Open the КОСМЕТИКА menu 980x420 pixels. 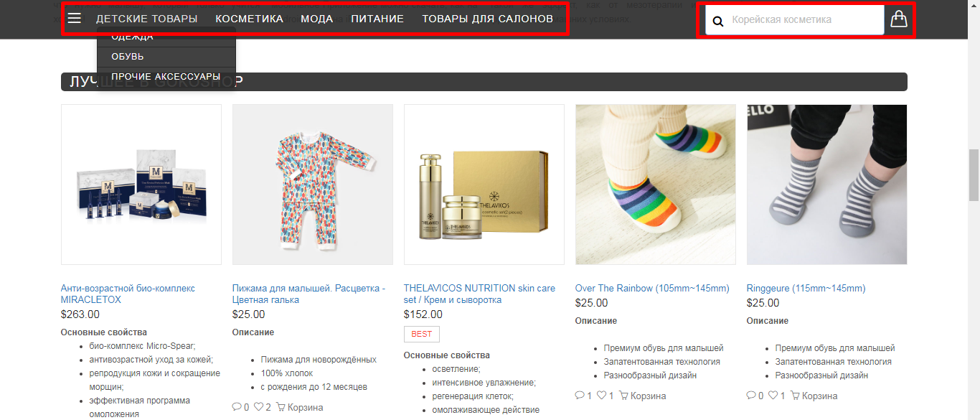pyautogui.click(x=250, y=19)
